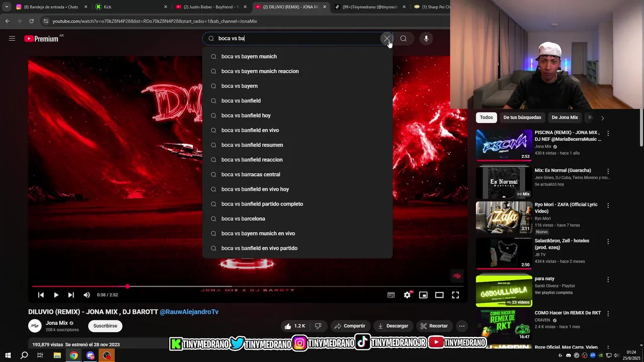644x362 pixels.
Task: Open Ryo Mori ZAFA video thumbnail
Action: 504,217
